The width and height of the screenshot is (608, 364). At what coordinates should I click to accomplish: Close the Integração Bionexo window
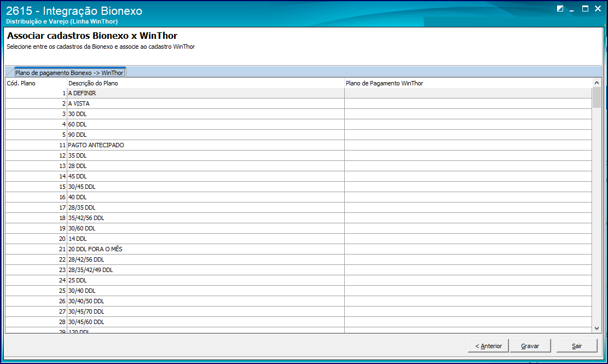coord(598,9)
